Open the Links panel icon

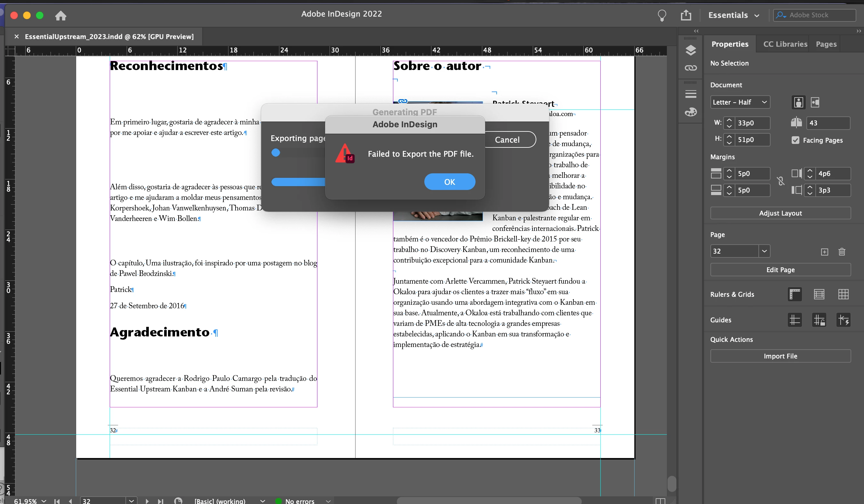pos(691,68)
